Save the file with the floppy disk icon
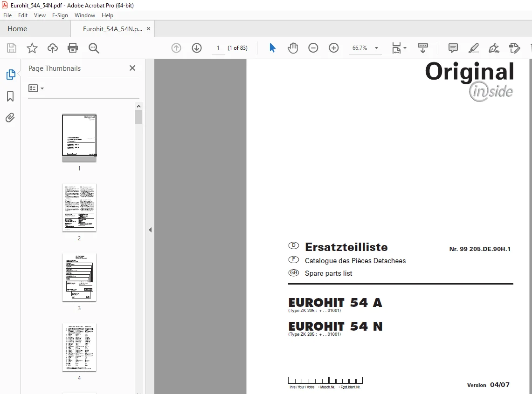Image resolution: width=532 pixels, height=394 pixels. [12, 48]
